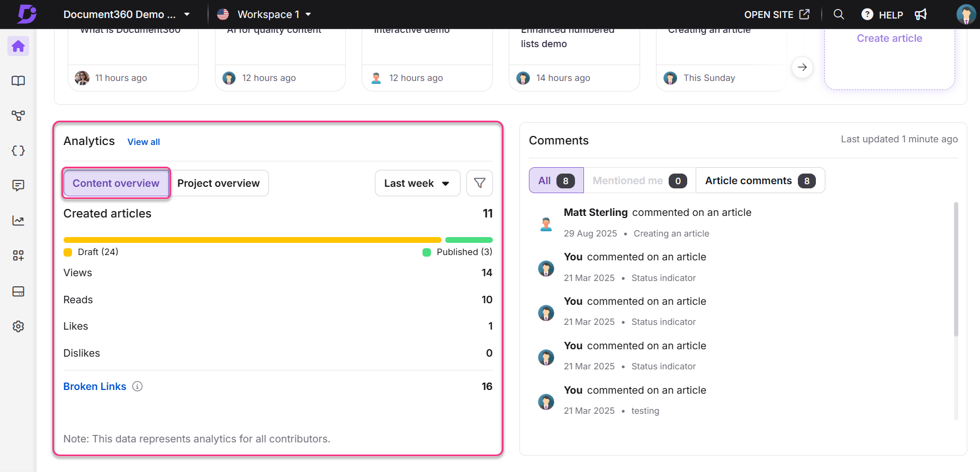Click the Matt Sterling commented entry
Screen dimensions: 980x472
click(658, 212)
